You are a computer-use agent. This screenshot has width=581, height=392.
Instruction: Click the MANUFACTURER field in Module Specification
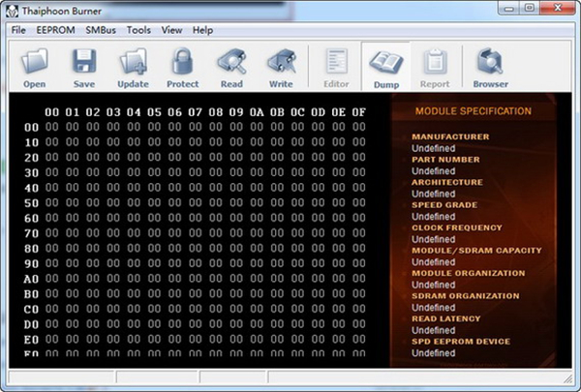point(450,136)
